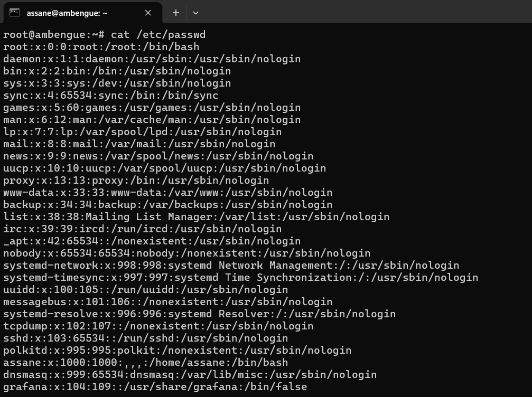The image size is (532, 397).
Task: Click the www-data user entry line
Action: 167,193
